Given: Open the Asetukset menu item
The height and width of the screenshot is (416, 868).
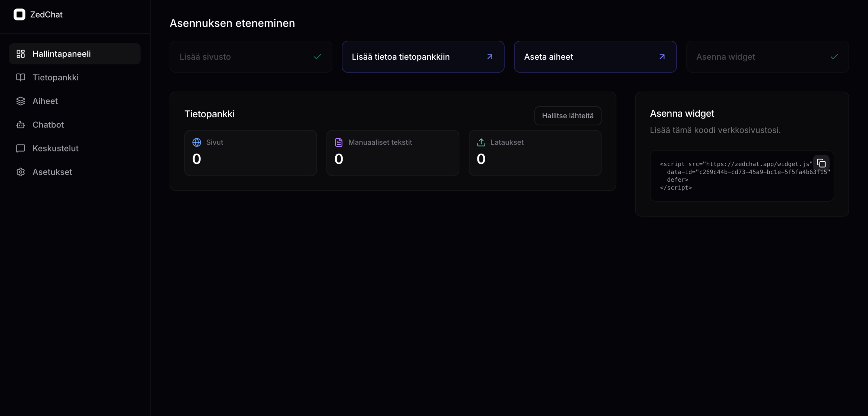Looking at the screenshot, I should click(x=52, y=172).
